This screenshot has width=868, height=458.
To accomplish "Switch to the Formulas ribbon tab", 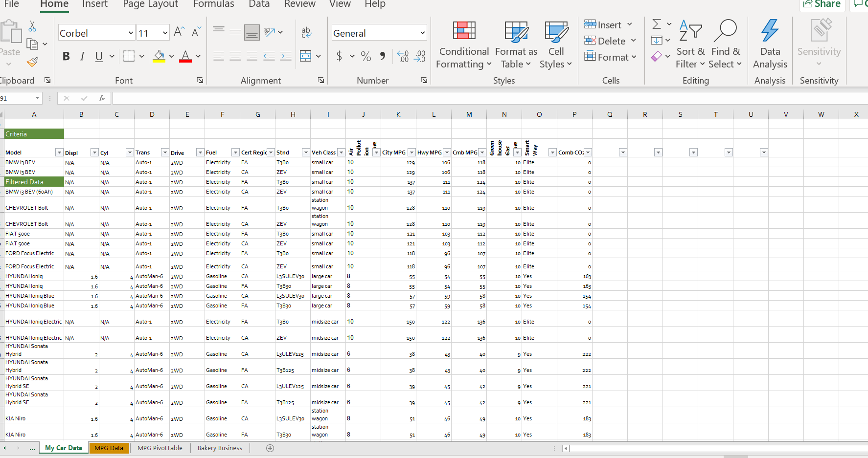I will pos(213,4).
